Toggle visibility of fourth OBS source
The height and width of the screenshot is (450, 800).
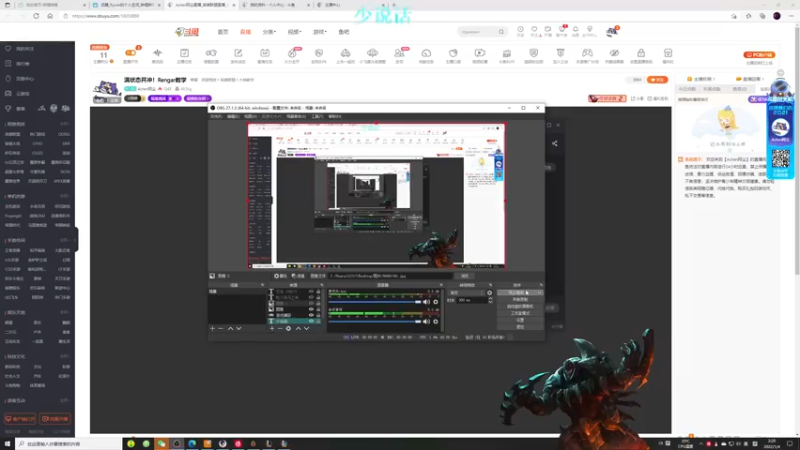coord(311,309)
